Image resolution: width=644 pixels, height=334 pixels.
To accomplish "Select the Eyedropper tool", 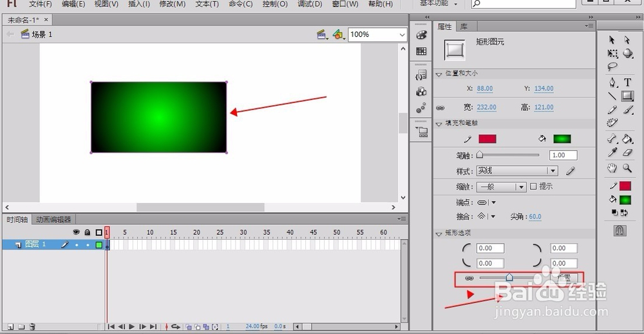I will coord(612,153).
